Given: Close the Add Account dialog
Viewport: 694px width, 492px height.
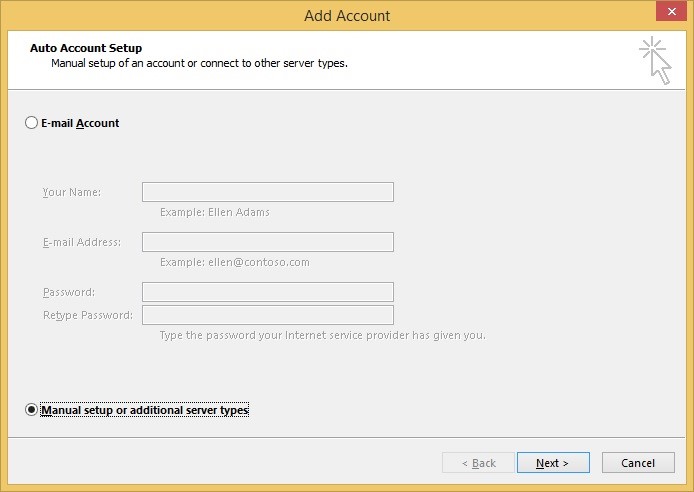Looking at the screenshot, I should [x=671, y=12].
